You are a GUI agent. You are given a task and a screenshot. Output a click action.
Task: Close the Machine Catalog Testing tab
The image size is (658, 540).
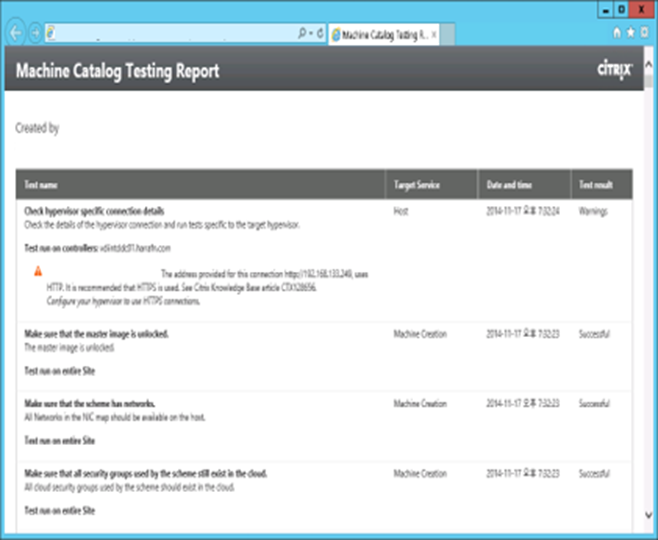pyautogui.click(x=434, y=35)
